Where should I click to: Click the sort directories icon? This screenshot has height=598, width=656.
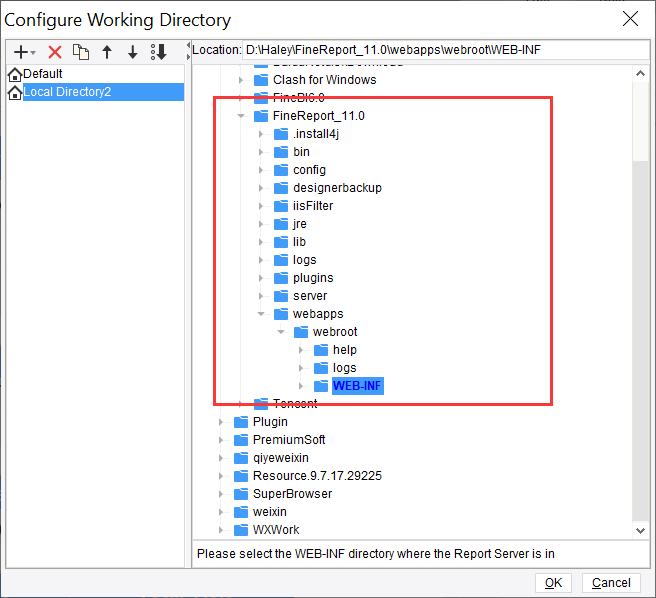pos(159,52)
